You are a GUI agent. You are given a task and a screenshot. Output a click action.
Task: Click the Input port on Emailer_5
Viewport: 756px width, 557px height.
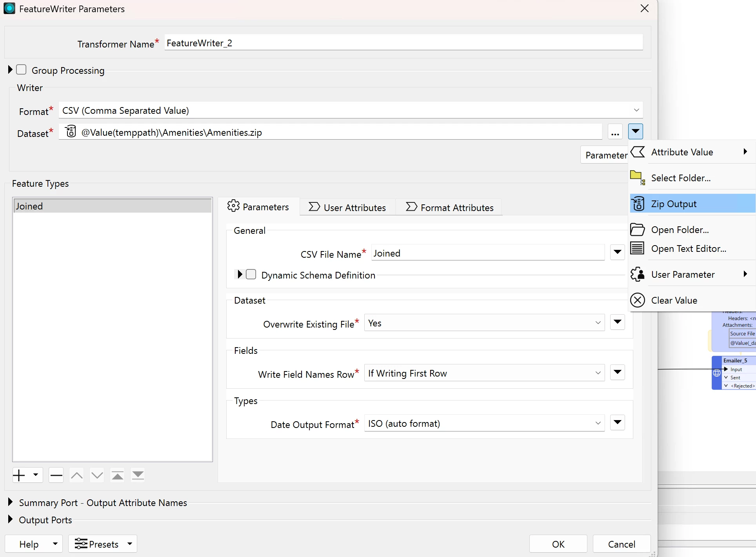point(736,369)
